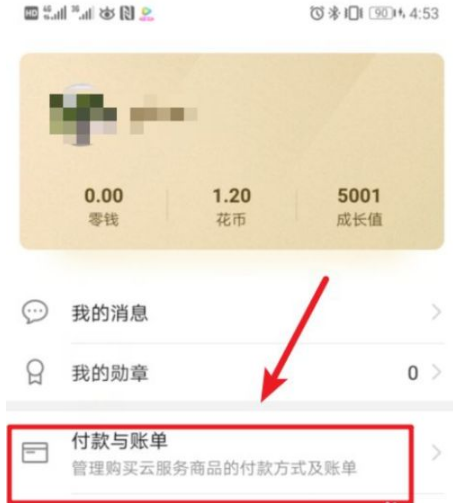View 成长值 score of 5001
The image size is (453, 503).
(359, 206)
